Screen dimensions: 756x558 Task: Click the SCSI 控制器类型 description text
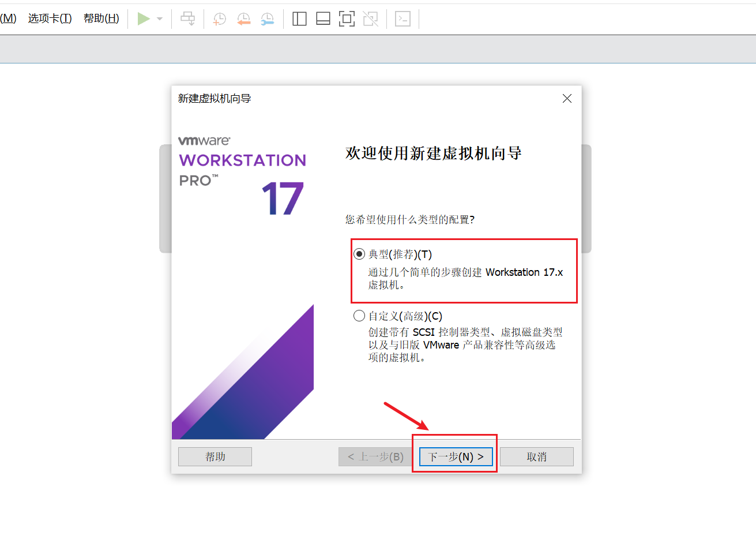[465, 344]
